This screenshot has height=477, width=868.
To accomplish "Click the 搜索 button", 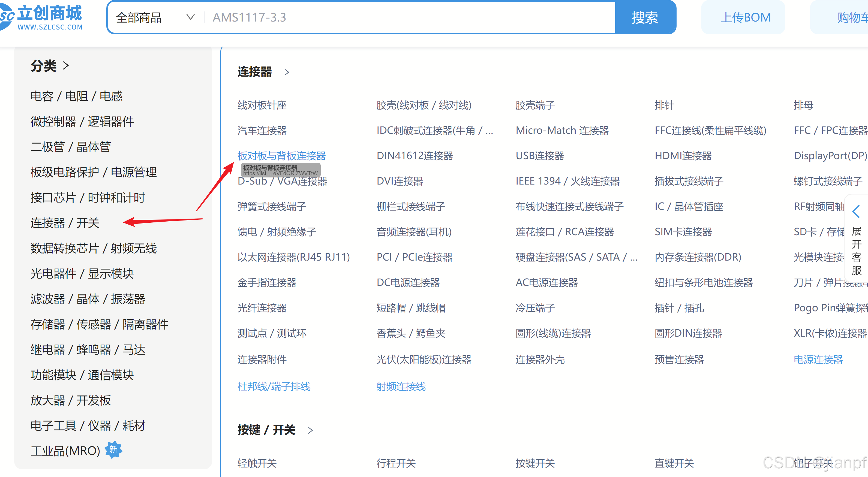I will coord(645,17).
